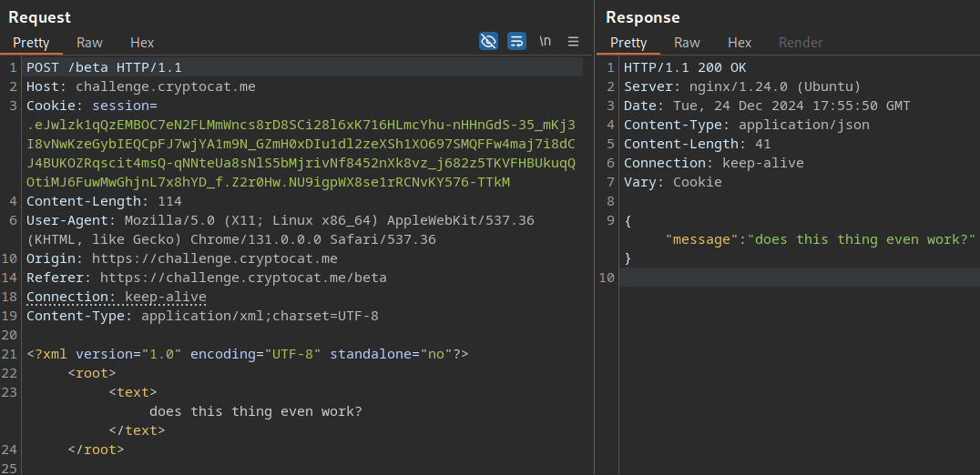Click the Content-Type application/xml header
980x475 pixels.
pos(202,316)
